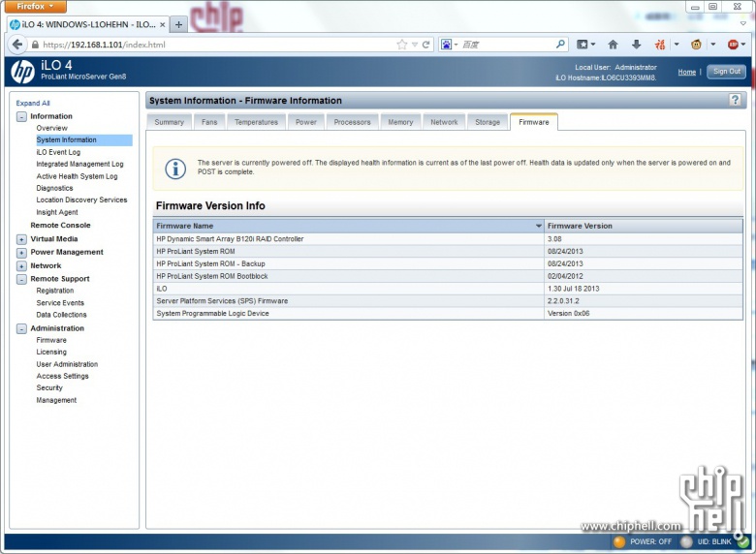The width and height of the screenshot is (756, 554).
Task: Switch to the Summary tab
Action: [170, 122]
